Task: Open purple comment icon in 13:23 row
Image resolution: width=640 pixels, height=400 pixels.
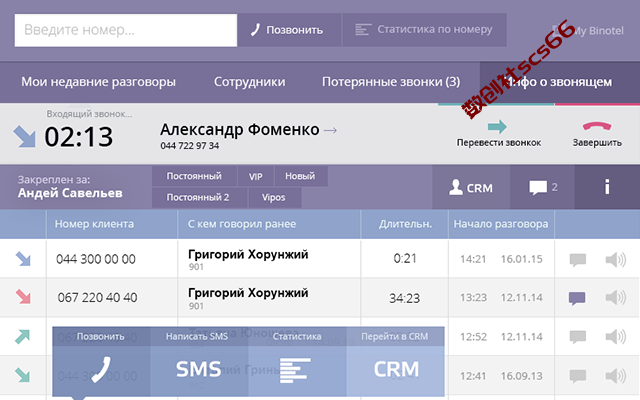Action: [x=577, y=298]
